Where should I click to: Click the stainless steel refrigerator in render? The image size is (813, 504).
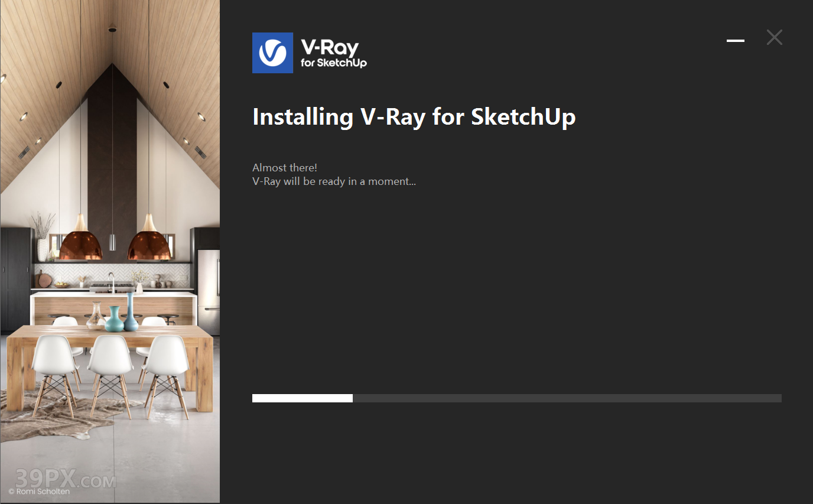click(208, 284)
